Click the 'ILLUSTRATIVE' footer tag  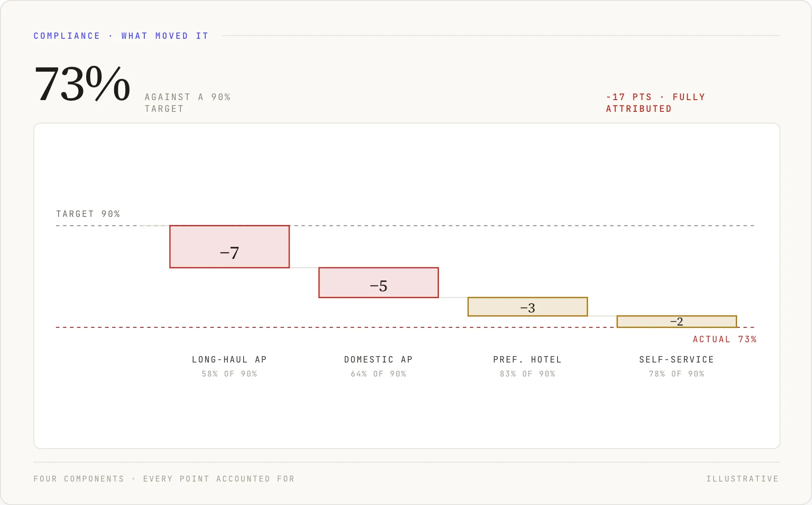click(743, 479)
